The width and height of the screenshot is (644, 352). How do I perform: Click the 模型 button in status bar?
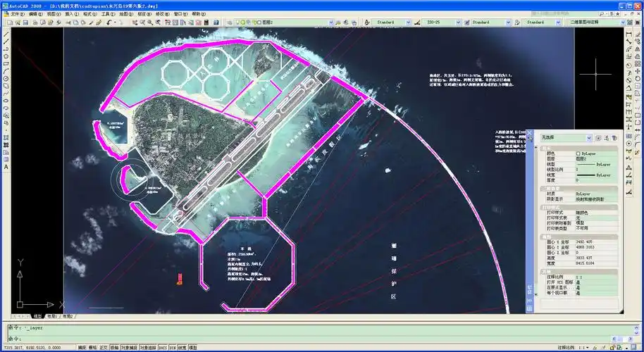(x=192, y=347)
